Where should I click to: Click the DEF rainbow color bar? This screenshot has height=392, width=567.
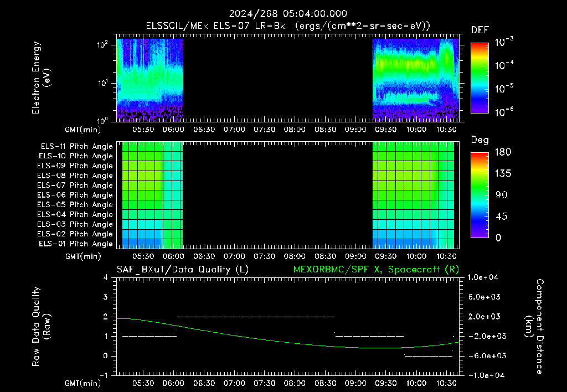click(x=480, y=78)
